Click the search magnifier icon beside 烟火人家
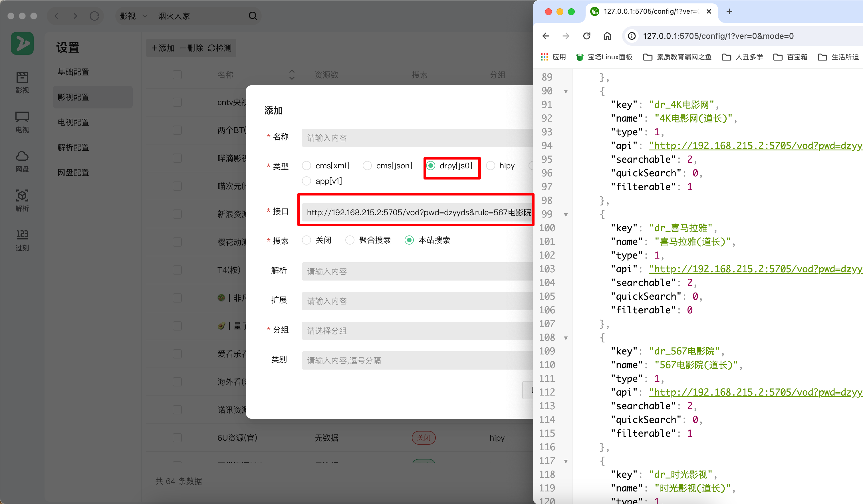Screen dimensions: 863x504 253,16
